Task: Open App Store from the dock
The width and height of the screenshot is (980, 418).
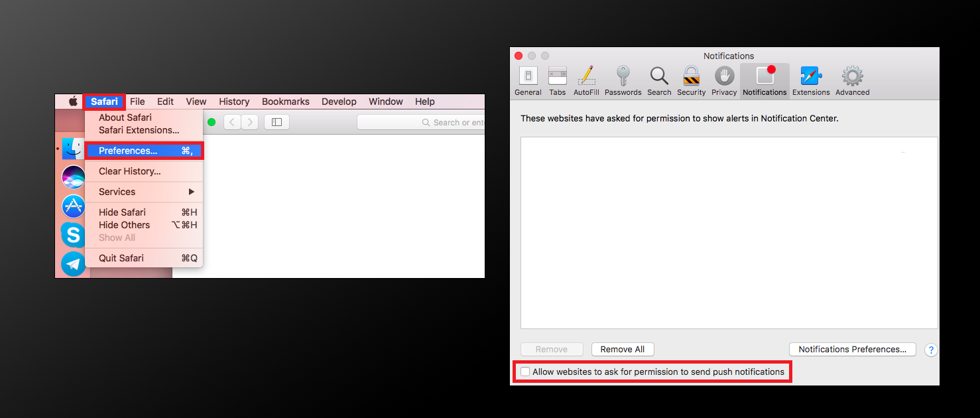Action: (x=73, y=206)
